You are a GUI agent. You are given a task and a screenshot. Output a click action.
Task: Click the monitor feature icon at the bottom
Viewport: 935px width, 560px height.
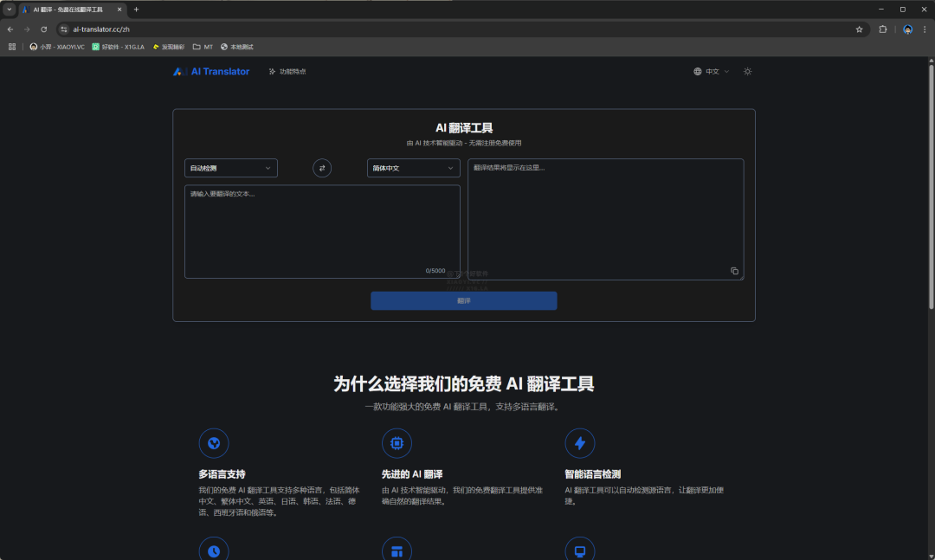click(x=579, y=551)
